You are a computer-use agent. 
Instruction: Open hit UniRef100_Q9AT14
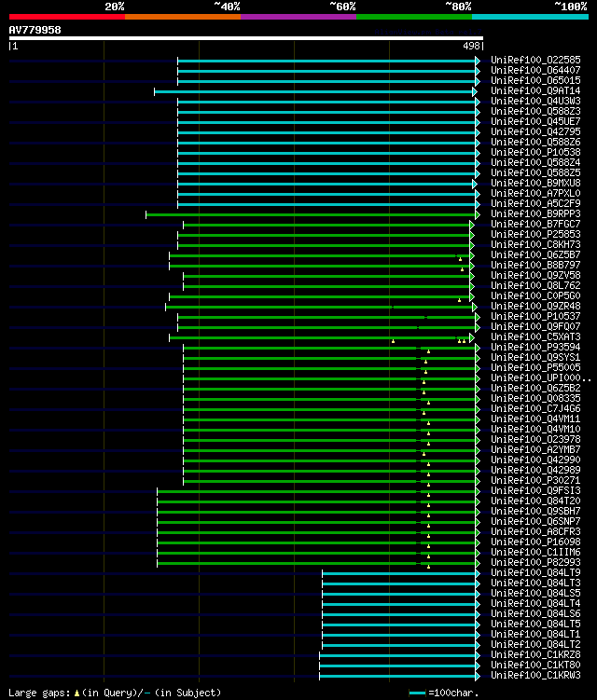[535, 90]
